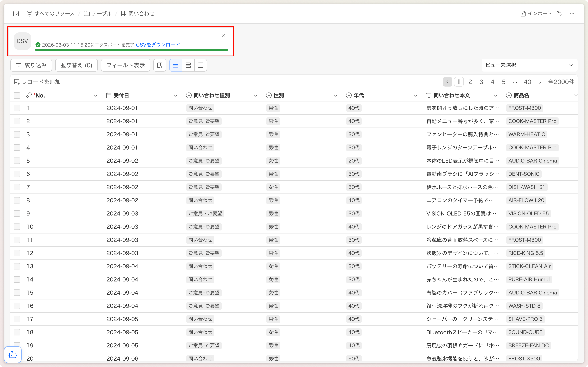Switch to single card view icon
Image resolution: width=588 pixels, height=367 pixels.
click(201, 65)
